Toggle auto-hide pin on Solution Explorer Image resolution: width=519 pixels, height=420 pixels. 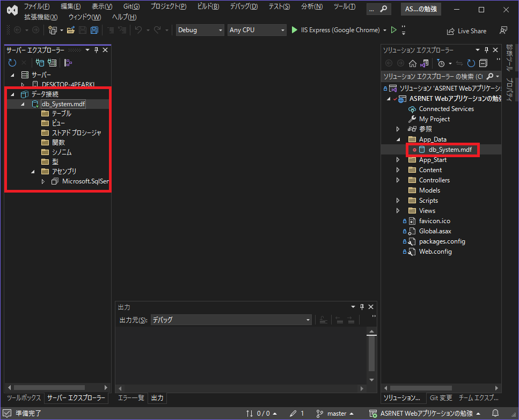(x=486, y=50)
